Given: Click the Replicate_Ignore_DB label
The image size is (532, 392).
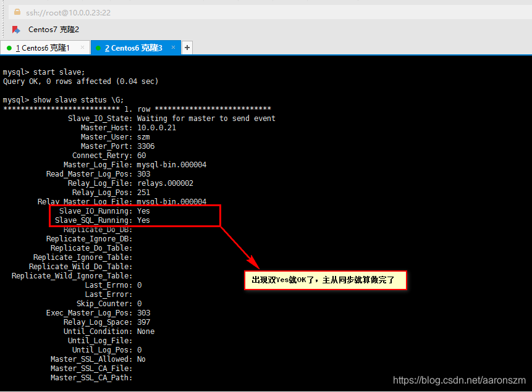Looking at the screenshot, I should click(x=89, y=239).
